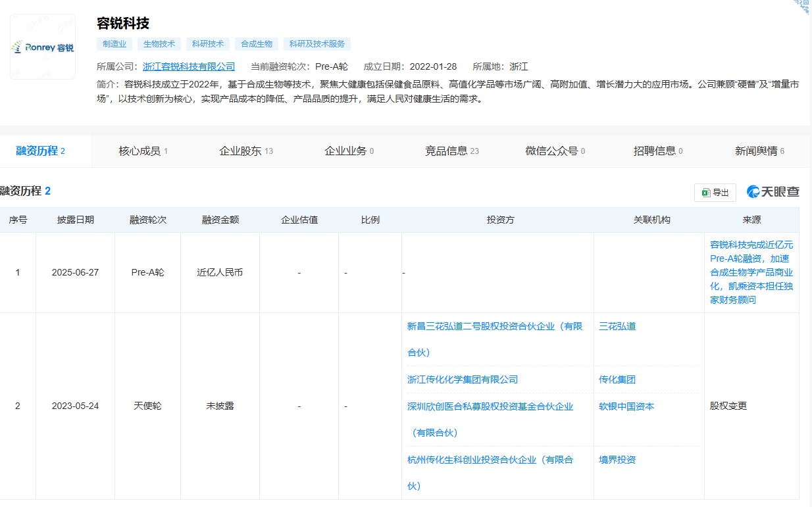812x507 pixels.
Task: Select the 制造业 tag
Action: (114, 44)
